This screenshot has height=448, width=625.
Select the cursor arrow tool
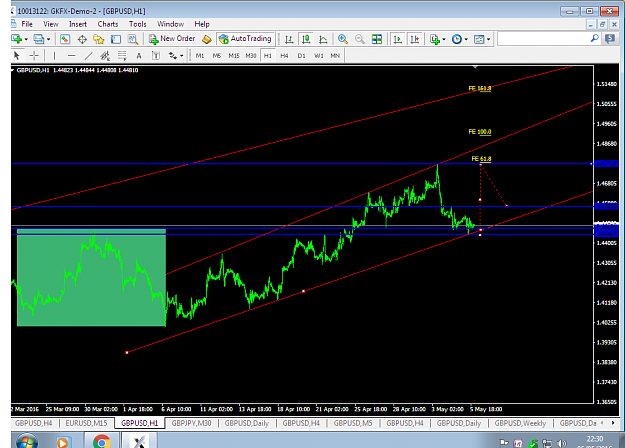17,55
